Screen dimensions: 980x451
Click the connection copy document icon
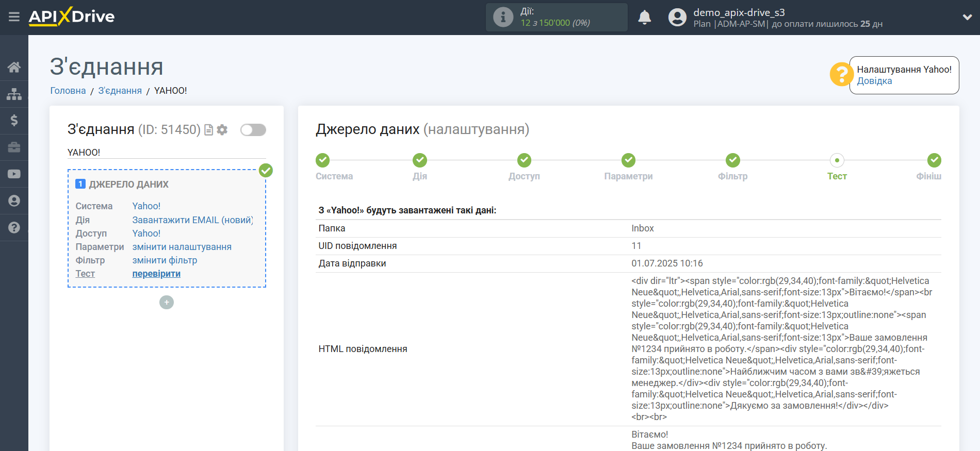[209, 130]
